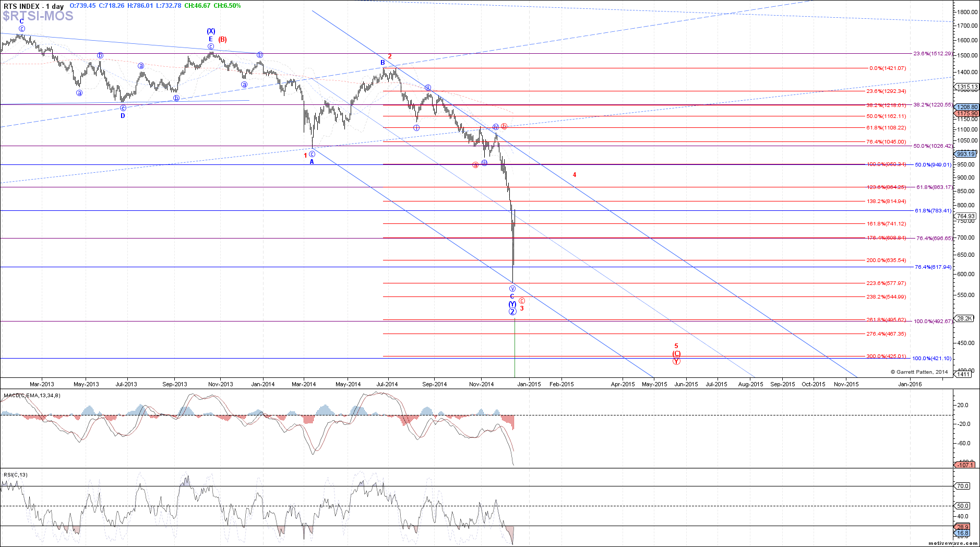Click the Jan-2015 date axis label

coord(529,384)
